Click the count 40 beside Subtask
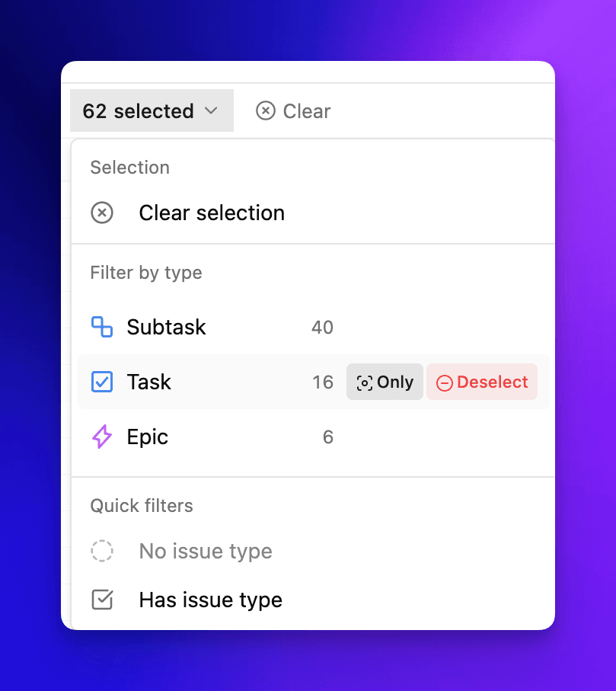 (x=322, y=327)
